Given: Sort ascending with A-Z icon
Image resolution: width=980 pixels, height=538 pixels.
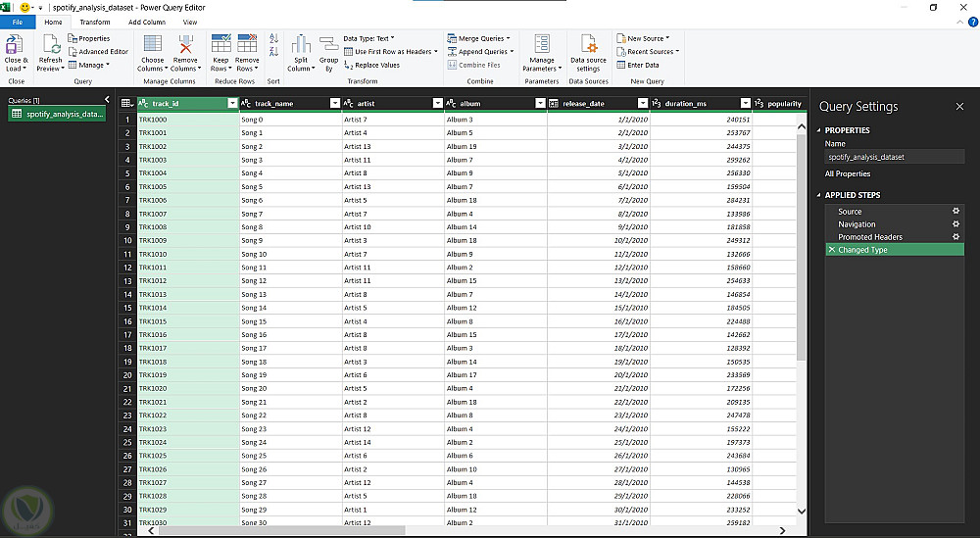Looking at the screenshot, I should click(273, 39).
